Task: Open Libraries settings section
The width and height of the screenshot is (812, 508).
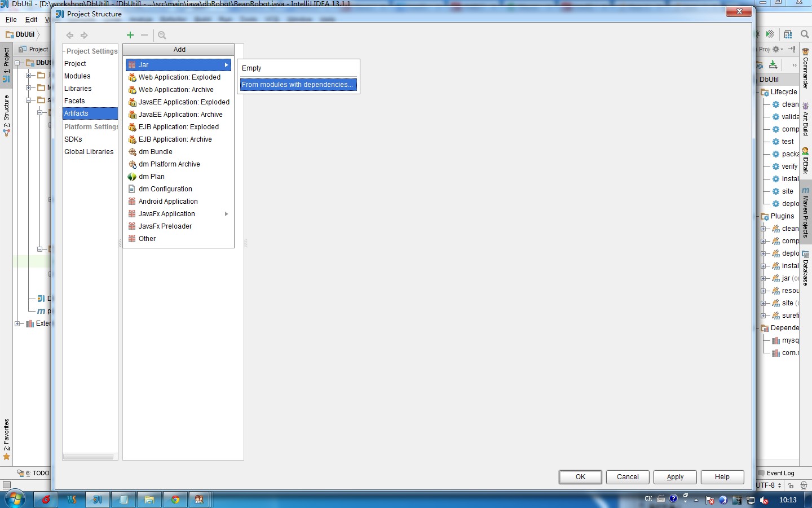Action: point(90,89)
